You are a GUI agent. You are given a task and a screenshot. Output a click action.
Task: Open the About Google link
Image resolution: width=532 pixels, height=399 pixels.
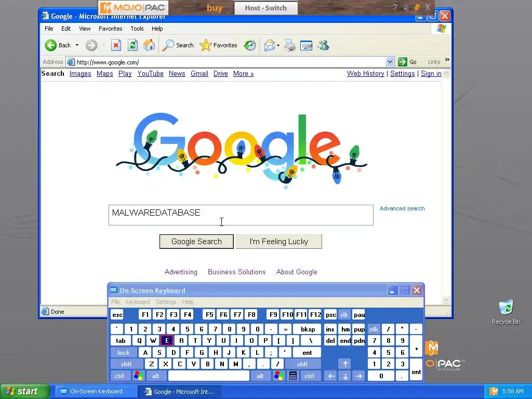pyautogui.click(x=297, y=272)
